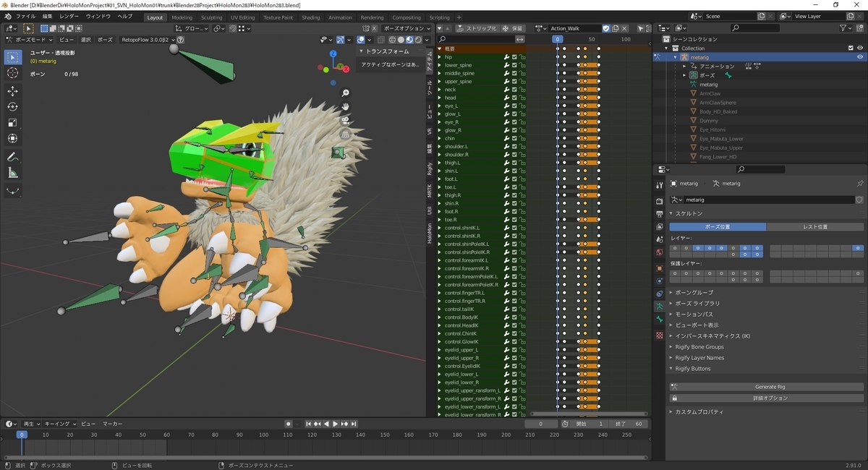The height and width of the screenshot is (470, 868).
Task: Open the transform orientation (グロー...) dropdown
Action: tap(191, 28)
